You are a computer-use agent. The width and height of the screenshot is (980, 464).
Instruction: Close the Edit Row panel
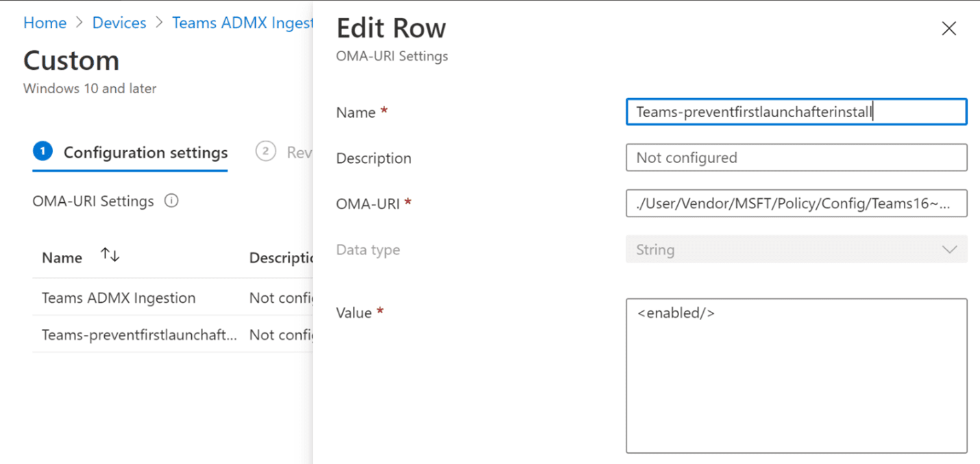click(948, 28)
